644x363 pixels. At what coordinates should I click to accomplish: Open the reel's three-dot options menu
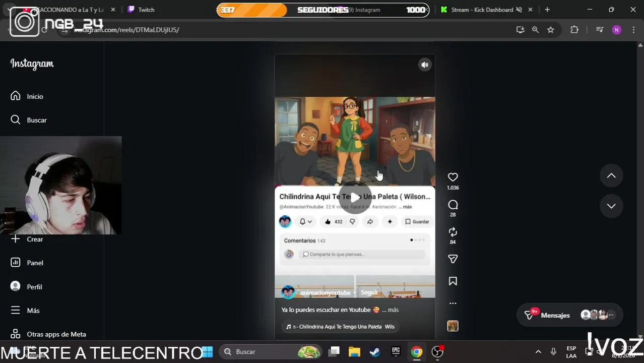(x=453, y=304)
